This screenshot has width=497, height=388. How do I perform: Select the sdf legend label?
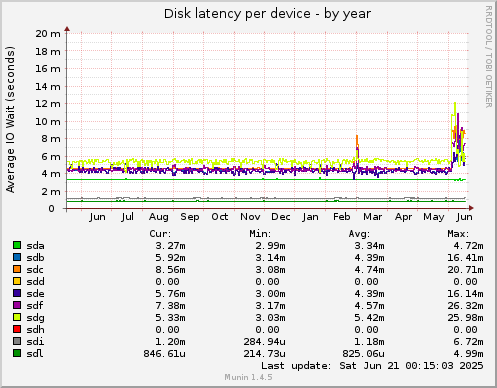[x=35, y=306]
